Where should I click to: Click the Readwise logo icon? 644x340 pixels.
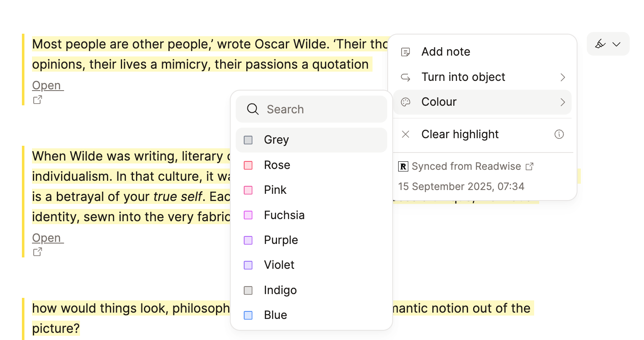coord(403,166)
